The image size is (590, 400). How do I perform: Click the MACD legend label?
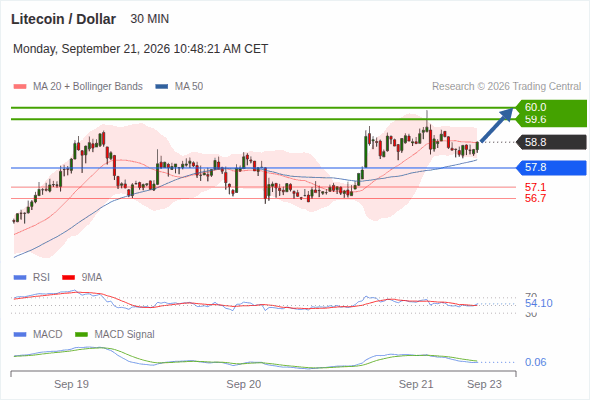48,335
